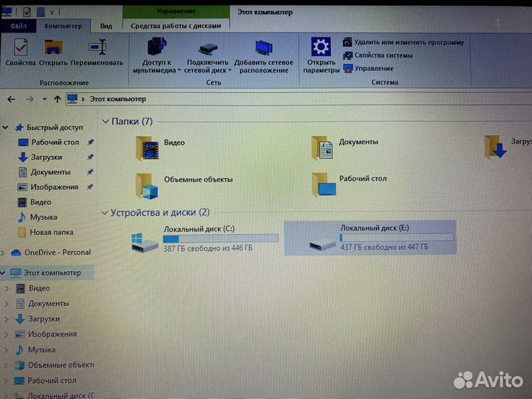The width and height of the screenshot is (532, 399).
Task: Expand OneDrive - Personal tree node
Action: coord(3,253)
